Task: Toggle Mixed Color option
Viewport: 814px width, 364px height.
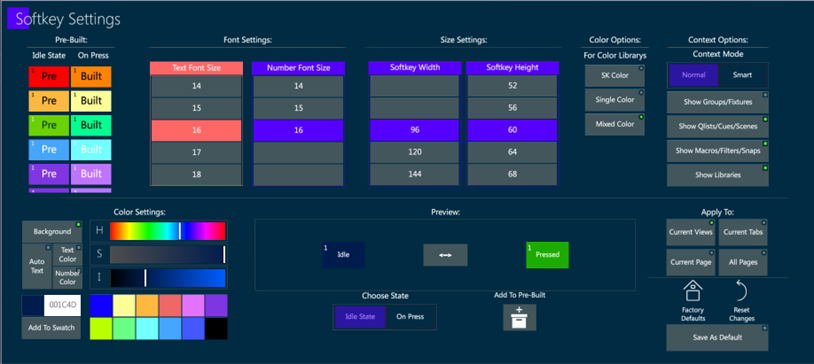Action: click(x=615, y=124)
